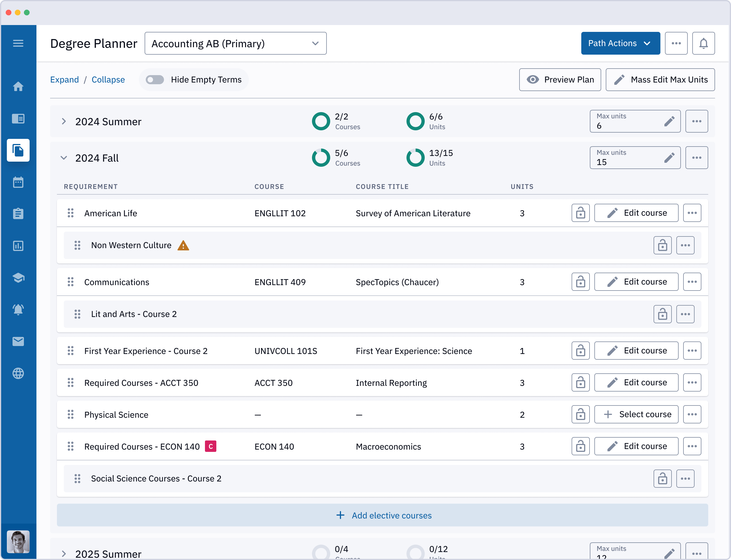Viewport: 731px width, 560px height.
Task: Edit max units for 2024 Summer
Action: coord(669,121)
